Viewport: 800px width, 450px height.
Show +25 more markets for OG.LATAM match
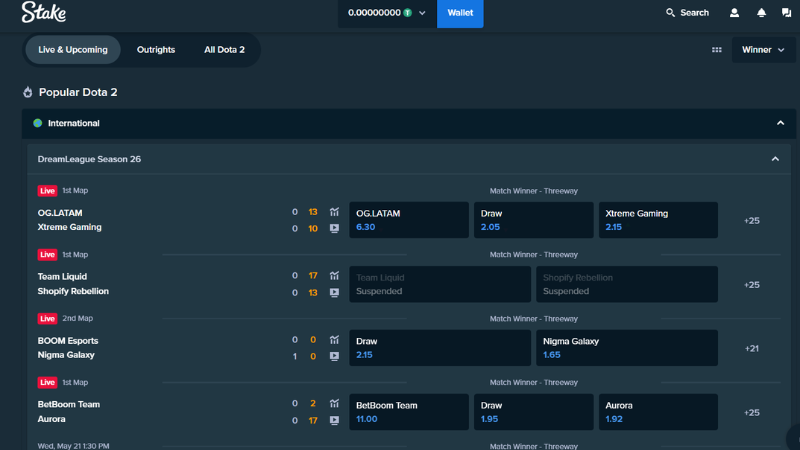pos(752,220)
